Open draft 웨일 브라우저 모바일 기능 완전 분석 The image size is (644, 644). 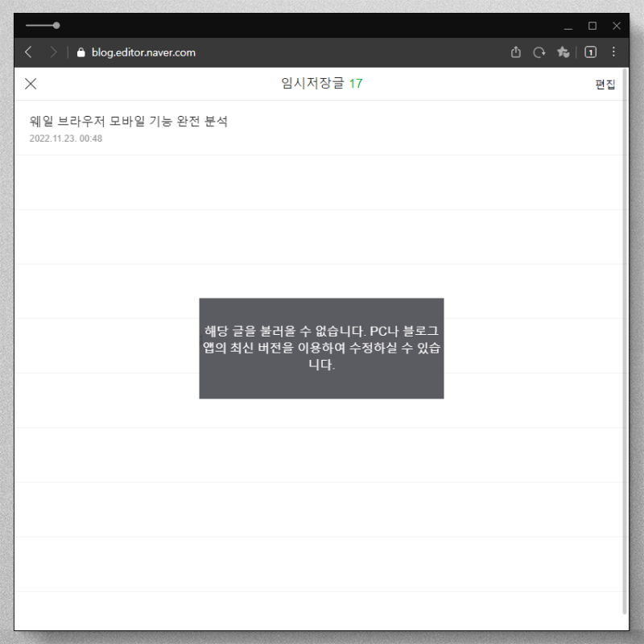(128, 122)
